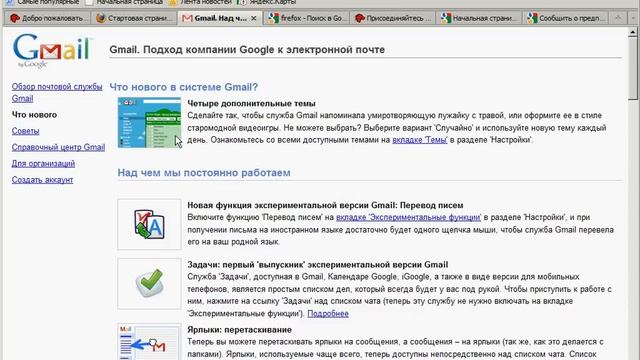Click heading 'Ярлыки: перетаскивание'
The width and height of the screenshot is (640, 360).
coord(240,330)
